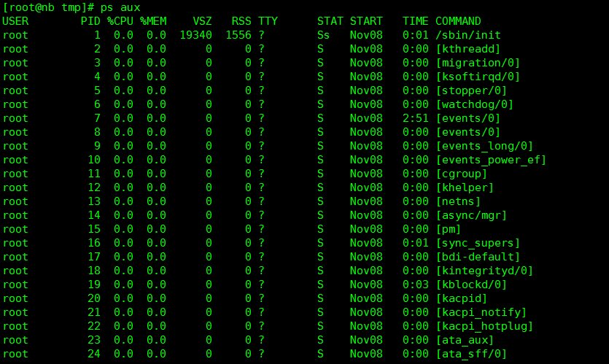Click the [netns] process name

pyautogui.click(x=458, y=201)
